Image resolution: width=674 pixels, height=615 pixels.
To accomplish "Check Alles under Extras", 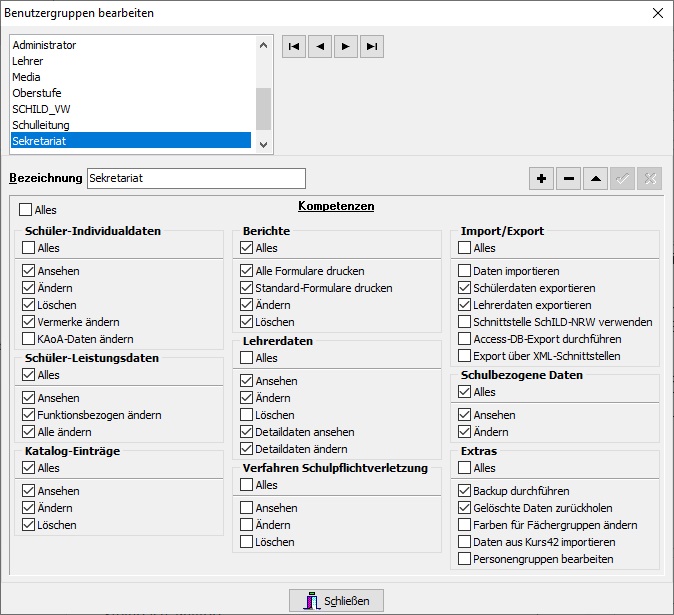I will (x=464, y=468).
